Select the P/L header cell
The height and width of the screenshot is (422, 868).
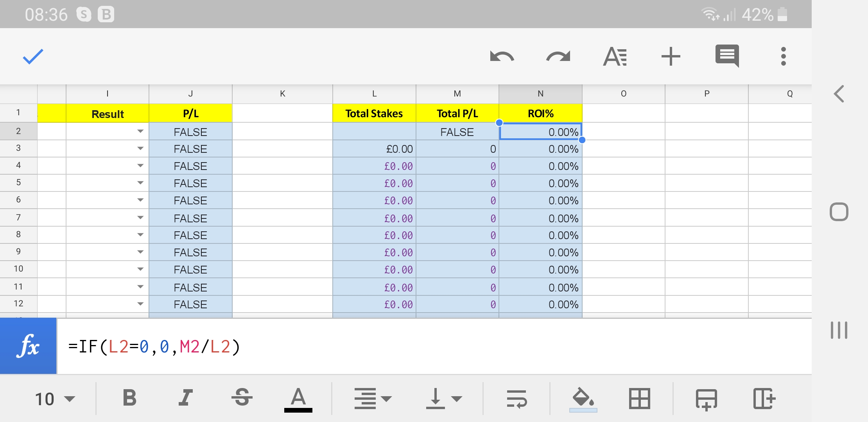pos(190,113)
